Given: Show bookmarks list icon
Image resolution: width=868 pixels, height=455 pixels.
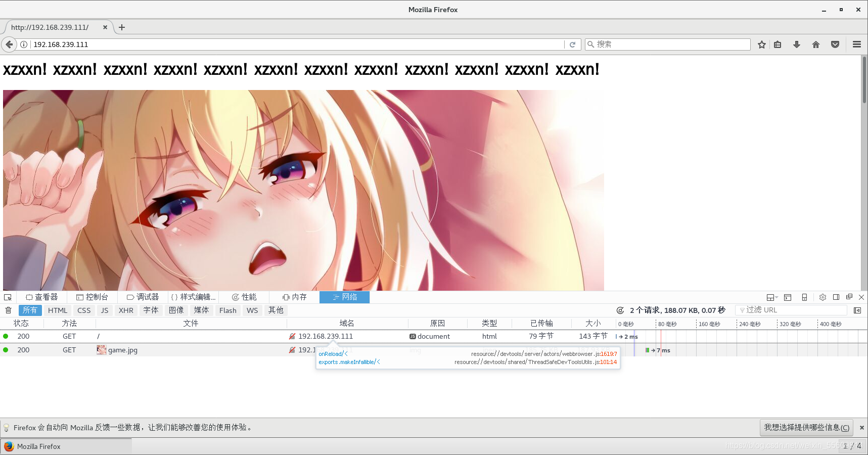Looking at the screenshot, I should coord(778,44).
